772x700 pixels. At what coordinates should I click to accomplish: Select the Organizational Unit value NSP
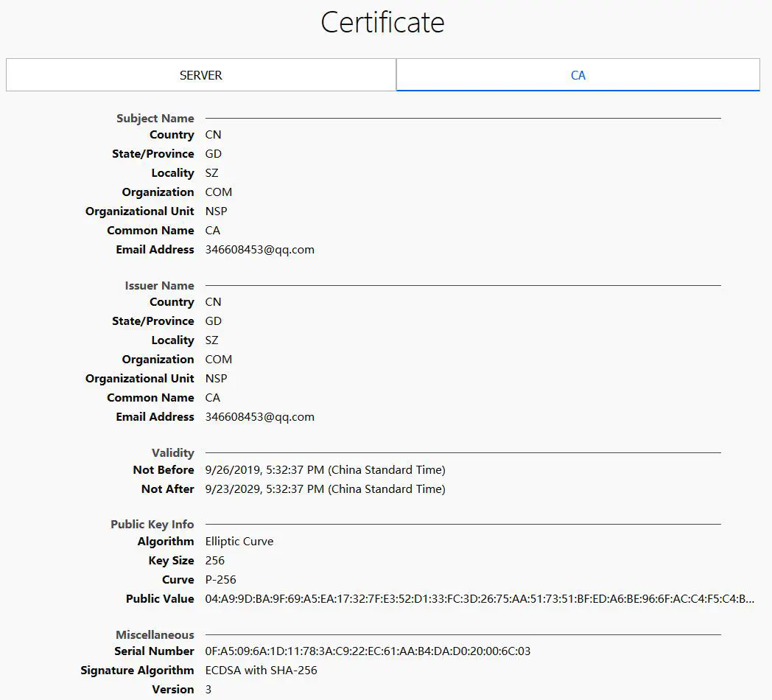point(216,211)
